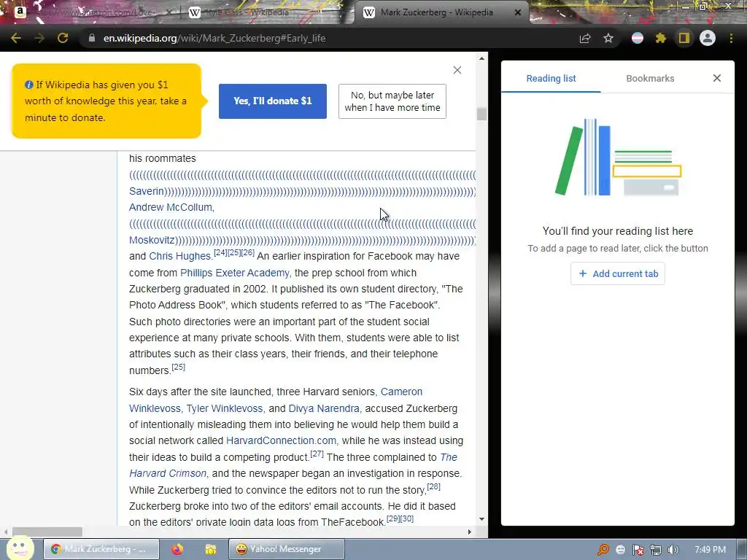Go back using the browser back arrow

click(x=16, y=38)
